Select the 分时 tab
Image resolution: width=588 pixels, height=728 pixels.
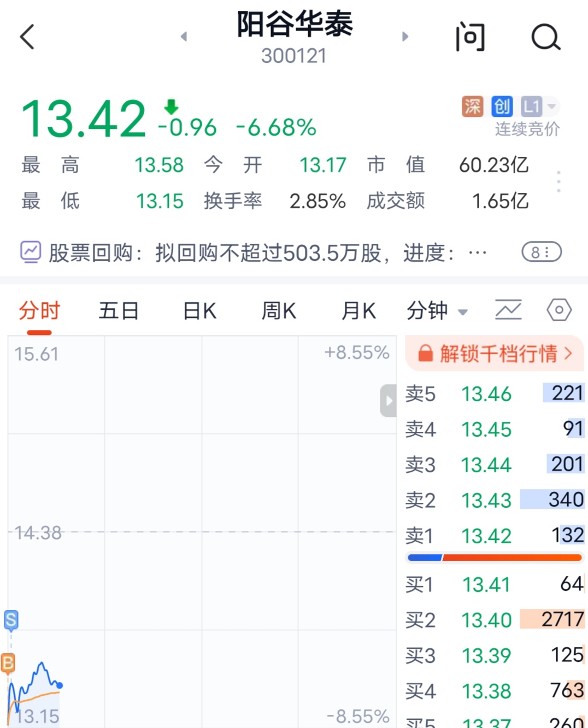coord(39,311)
